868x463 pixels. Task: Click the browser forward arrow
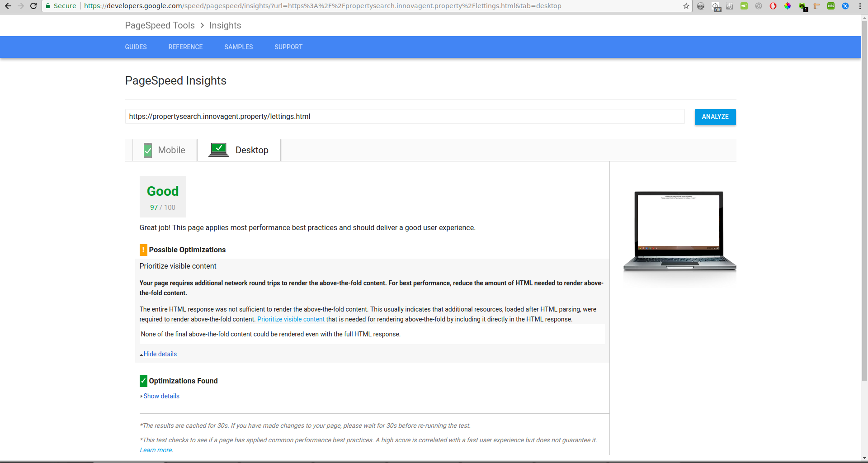point(21,6)
